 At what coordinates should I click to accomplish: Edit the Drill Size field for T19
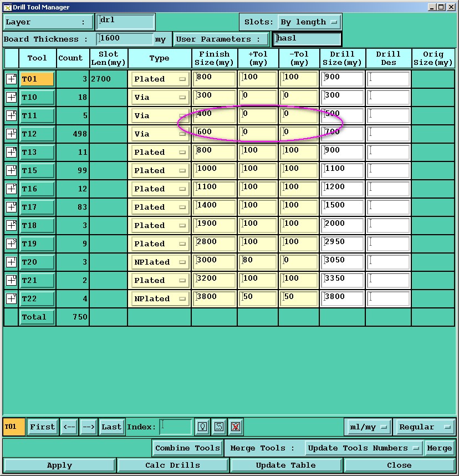[342, 244]
